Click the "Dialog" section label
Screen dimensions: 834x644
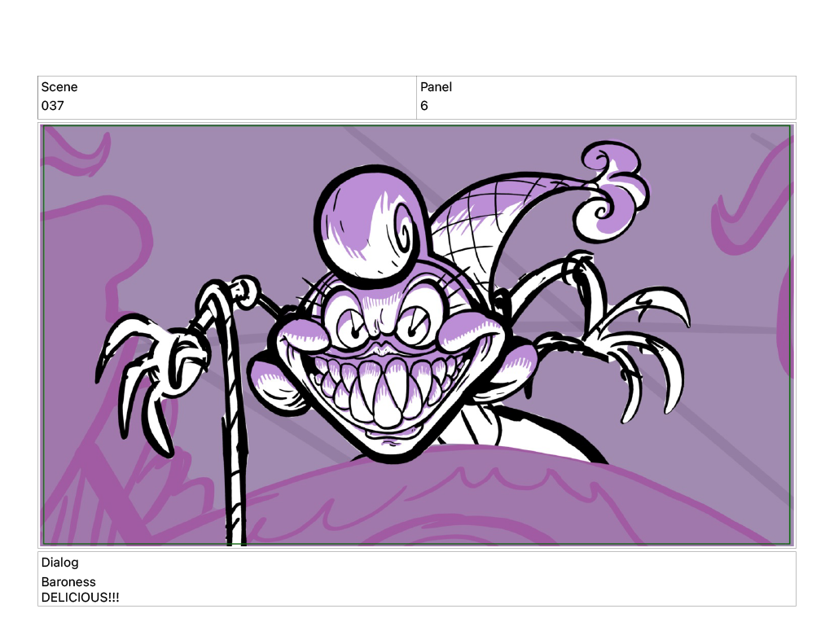coord(60,563)
